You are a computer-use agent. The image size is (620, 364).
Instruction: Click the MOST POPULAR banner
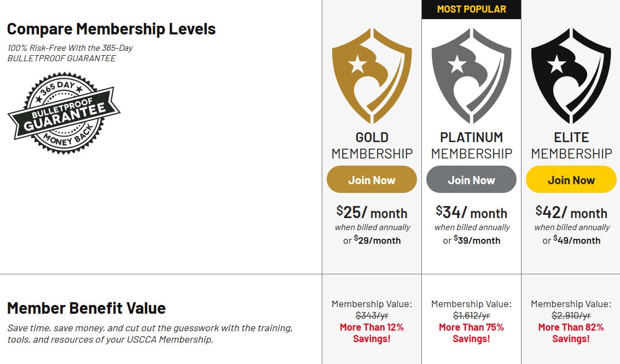coord(471,9)
